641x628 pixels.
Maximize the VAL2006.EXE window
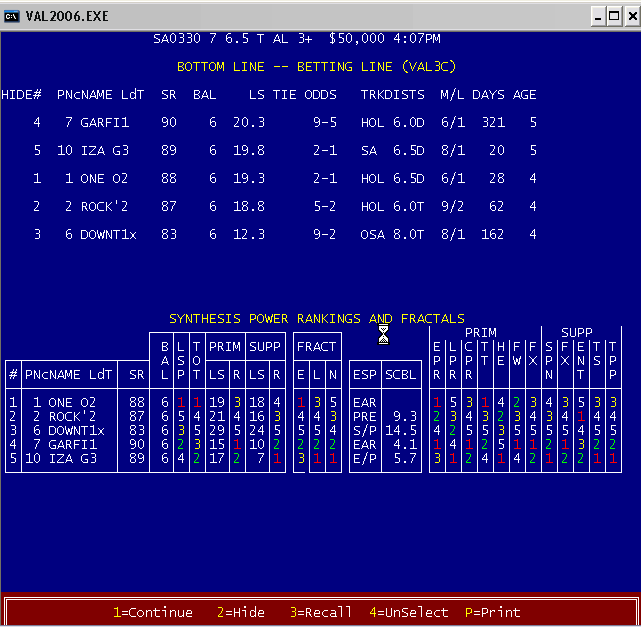614,16
